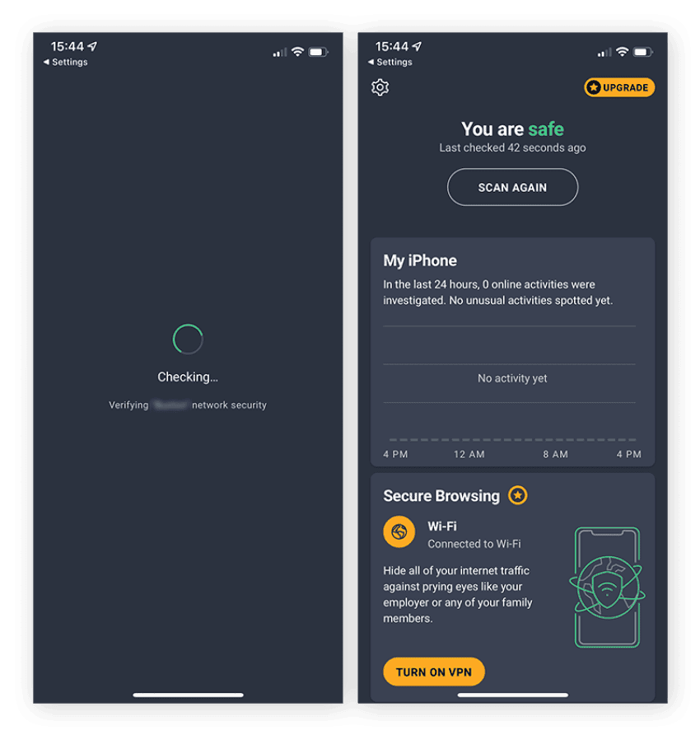Click the green loading spinner
The width and height of the screenshot is (700, 735).
tap(188, 339)
